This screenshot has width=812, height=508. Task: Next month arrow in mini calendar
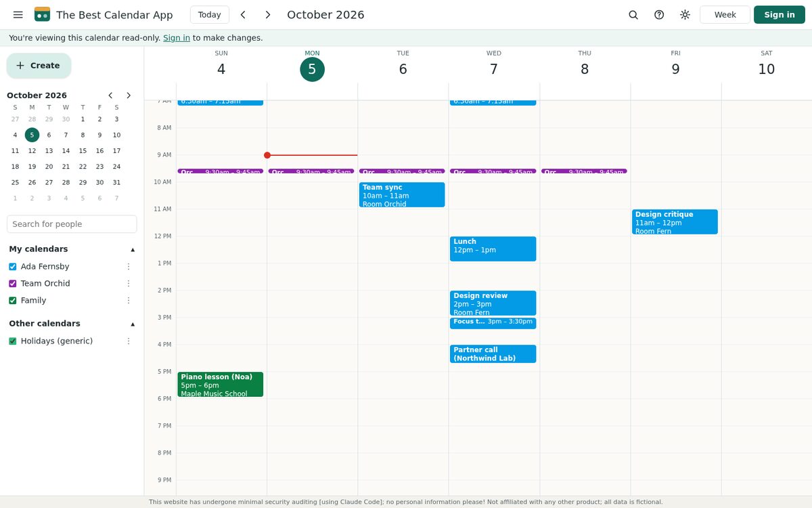pos(129,96)
